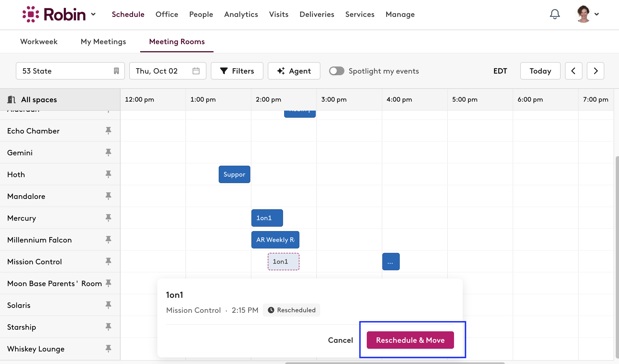Enable Spotlight my events
Screen dimensions: 619x364
(336, 71)
